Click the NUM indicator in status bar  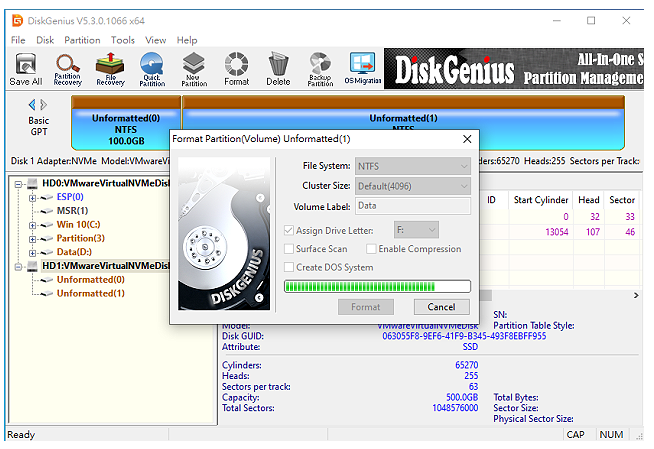(611, 434)
